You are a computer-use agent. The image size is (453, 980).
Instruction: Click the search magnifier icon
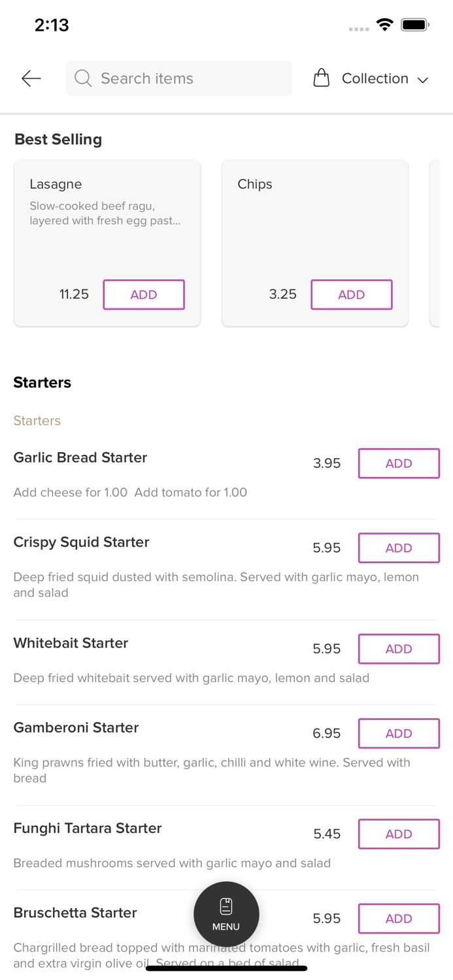coord(83,78)
